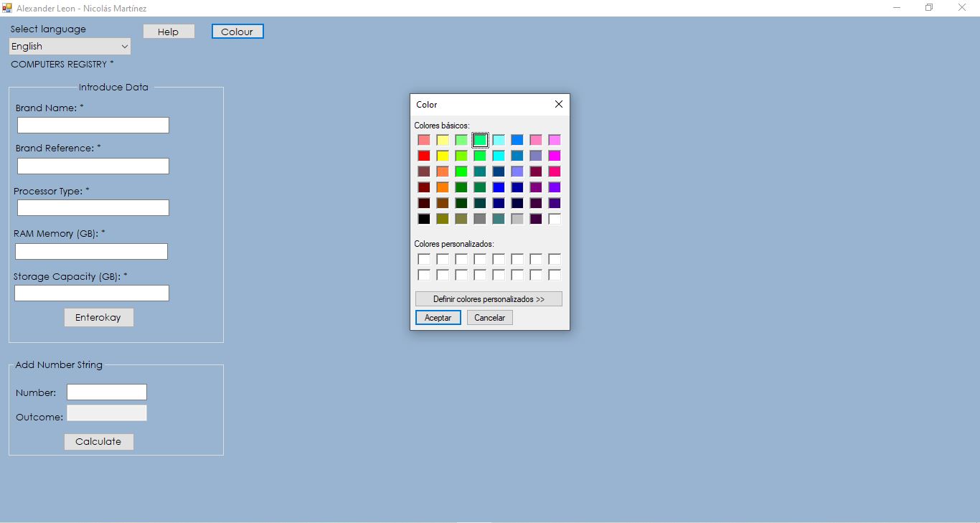
Task: Expand Definir colores personalizados
Action: coord(489,299)
